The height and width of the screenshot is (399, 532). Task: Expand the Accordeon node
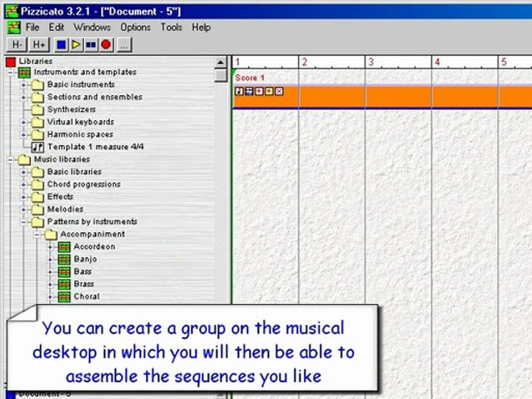pyautogui.click(x=50, y=247)
